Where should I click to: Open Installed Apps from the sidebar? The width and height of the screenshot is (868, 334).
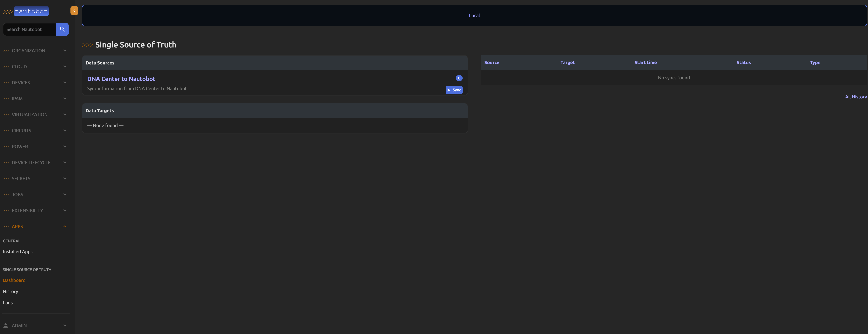pos(17,251)
